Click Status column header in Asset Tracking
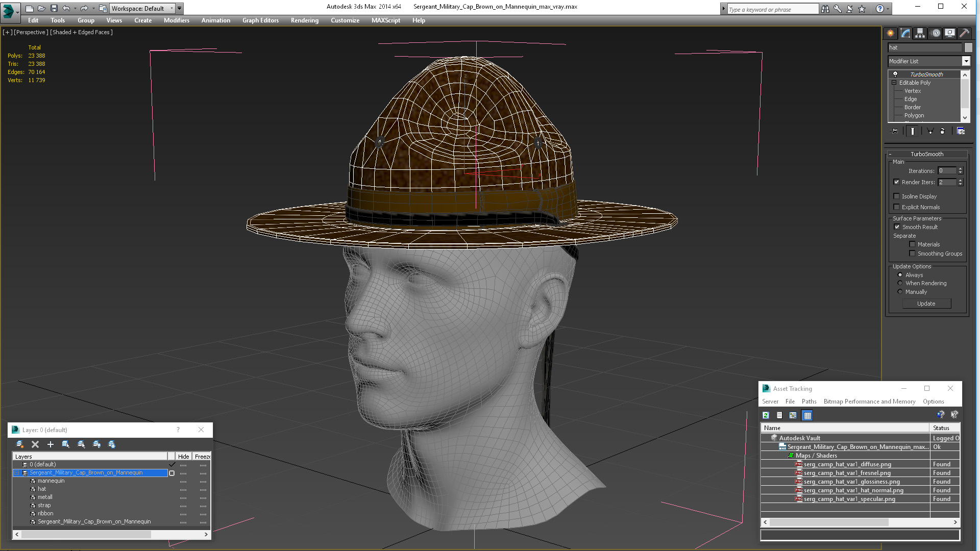This screenshot has width=980, height=551. coord(945,428)
